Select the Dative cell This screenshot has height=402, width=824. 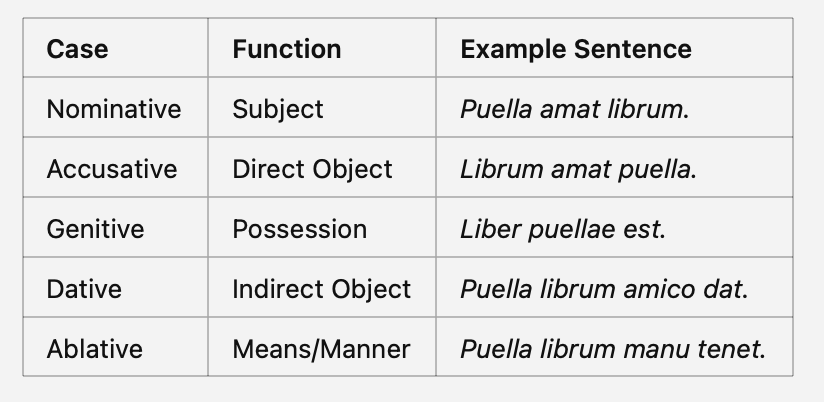point(84,289)
